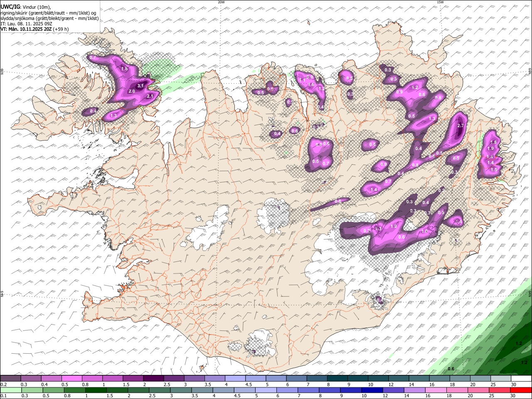Click the 20W longitude label
The width and height of the screenshot is (532, 399).
tap(221, 2)
